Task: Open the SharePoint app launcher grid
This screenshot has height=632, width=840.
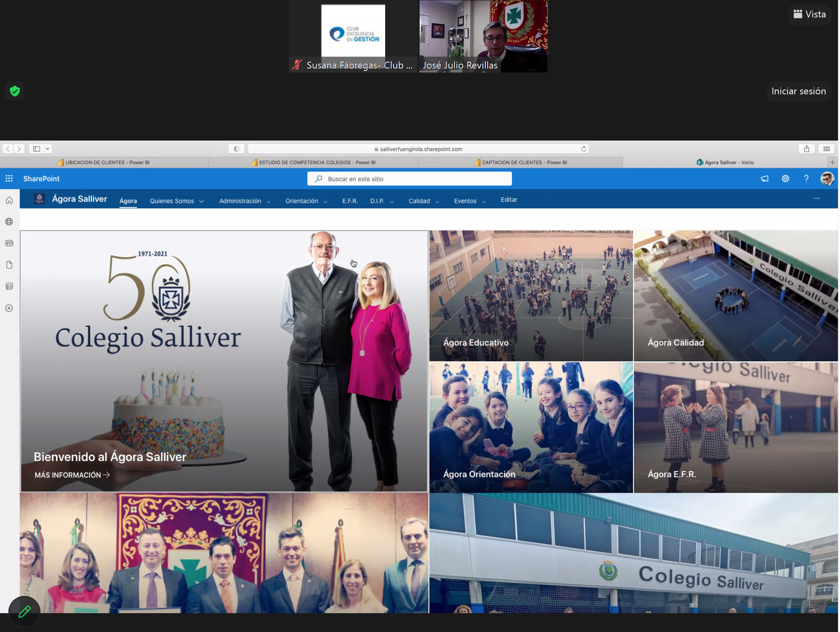Action: pyautogui.click(x=9, y=179)
